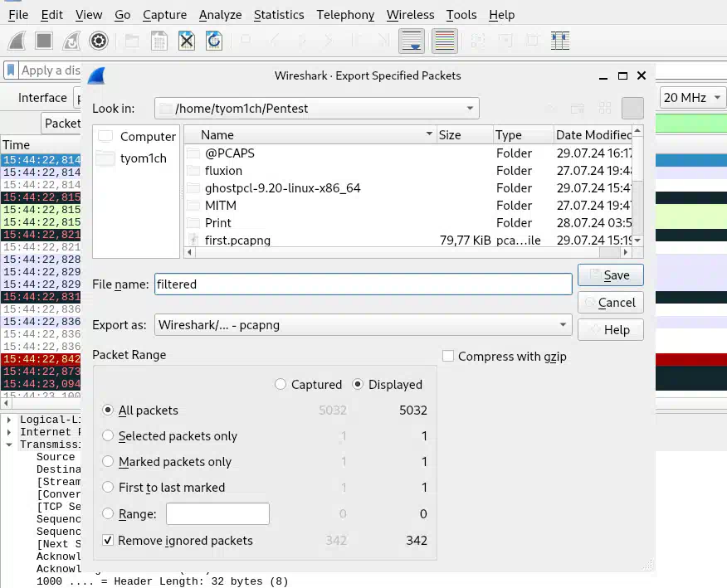Sort files by the Date Modified column
Image resolution: width=727 pixels, height=588 pixels.
[593, 135]
